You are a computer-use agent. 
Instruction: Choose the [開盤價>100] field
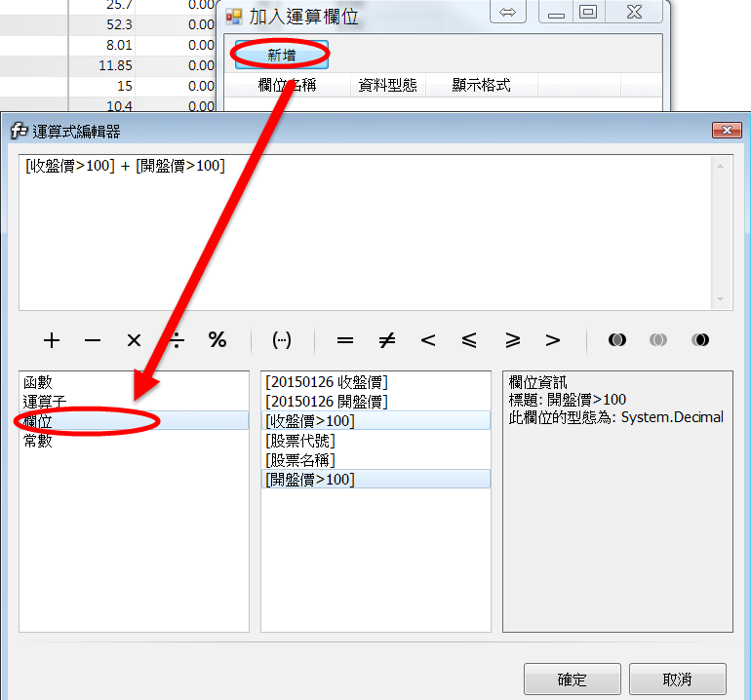pos(375,480)
